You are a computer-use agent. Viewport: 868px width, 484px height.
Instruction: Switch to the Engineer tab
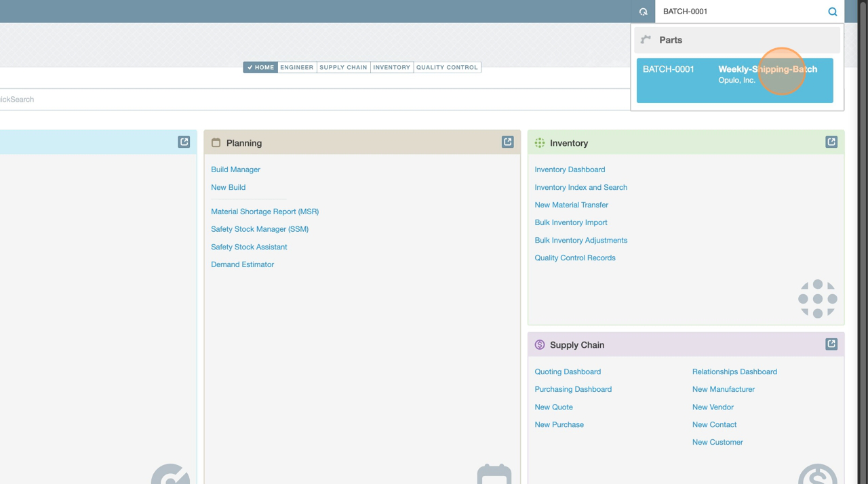[297, 67]
